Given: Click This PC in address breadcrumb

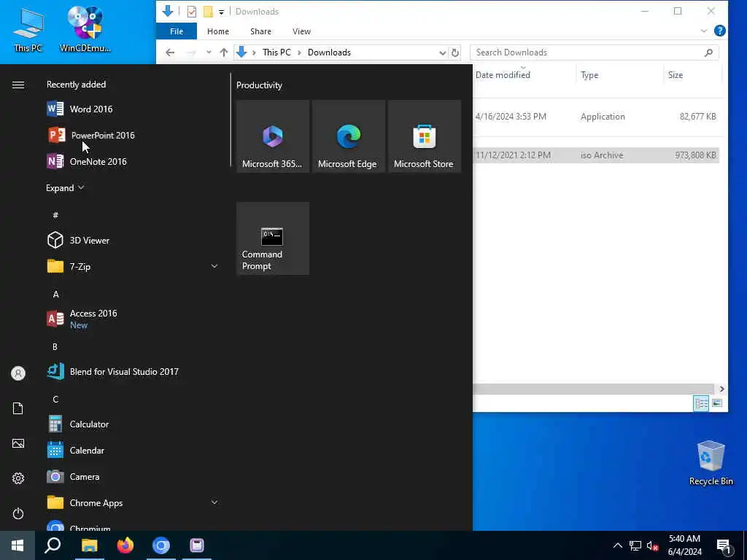Looking at the screenshot, I should [x=276, y=52].
